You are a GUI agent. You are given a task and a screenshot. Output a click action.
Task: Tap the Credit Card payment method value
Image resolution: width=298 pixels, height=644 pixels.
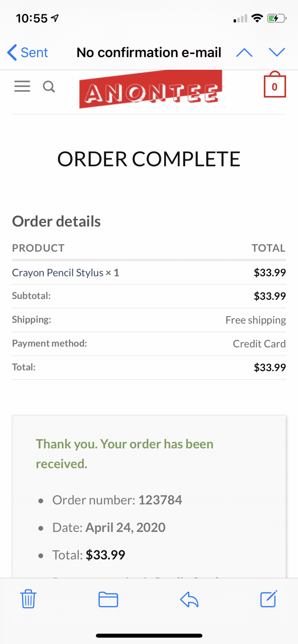coord(259,344)
